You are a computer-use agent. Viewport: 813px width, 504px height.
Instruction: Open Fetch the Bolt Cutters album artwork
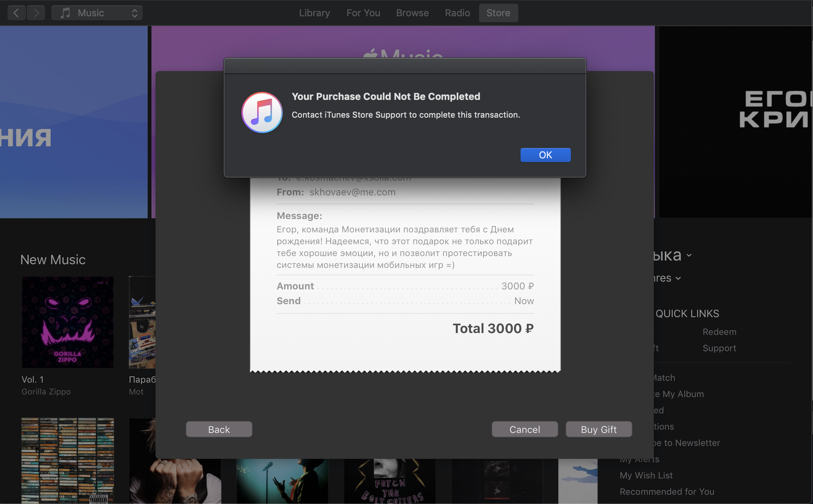pyautogui.click(x=389, y=481)
